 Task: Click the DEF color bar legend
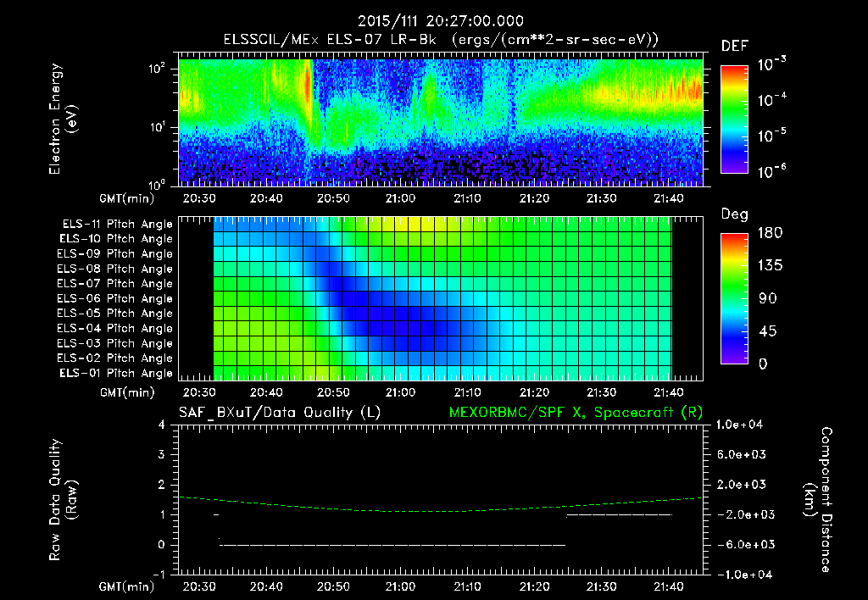pos(734,119)
